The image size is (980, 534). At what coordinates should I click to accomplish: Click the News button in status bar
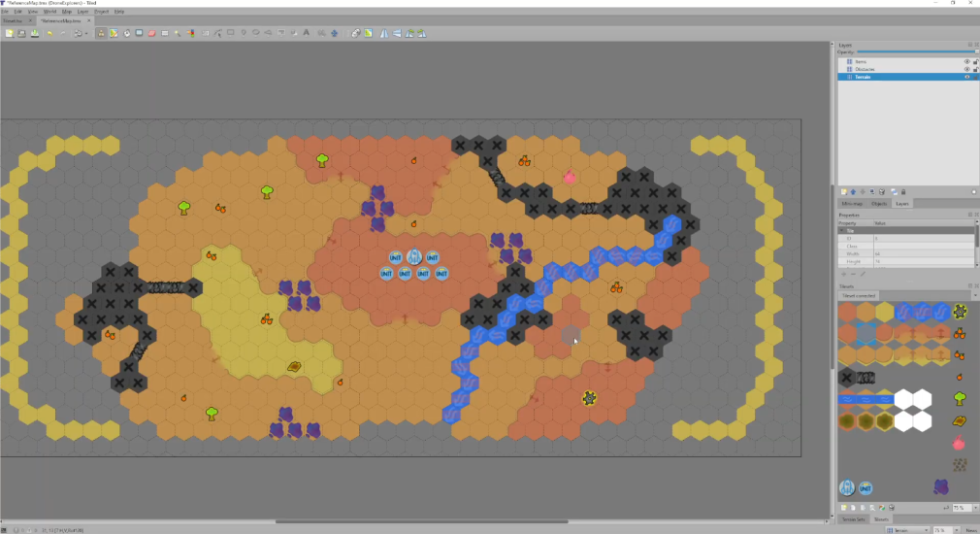click(969, 529)
